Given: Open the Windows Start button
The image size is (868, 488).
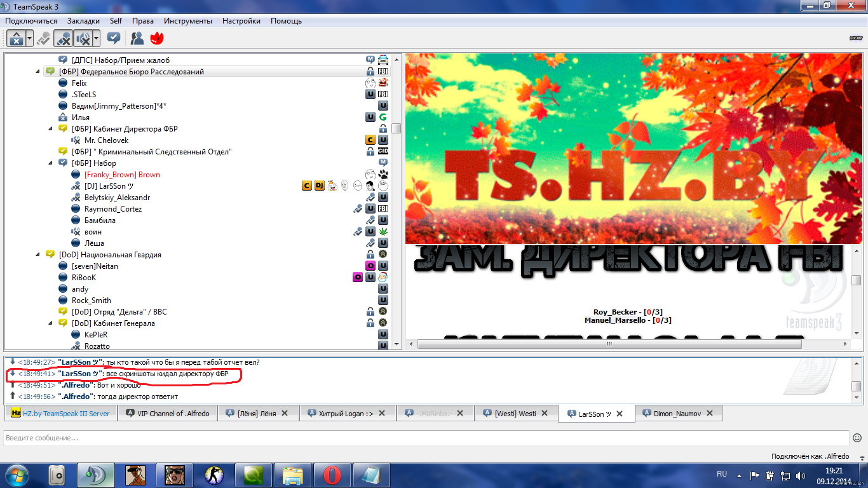Looking at the screenshot, I should 17,475.
